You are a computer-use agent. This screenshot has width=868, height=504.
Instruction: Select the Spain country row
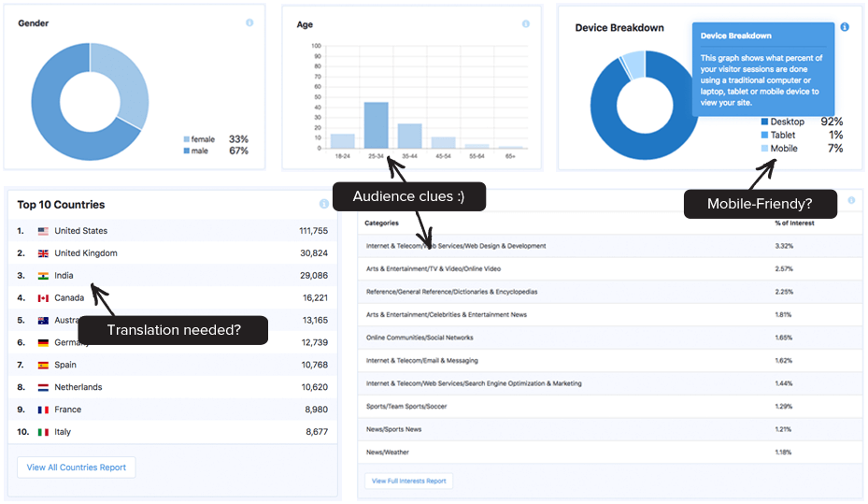pyautogui.click(x=172, y=365)
